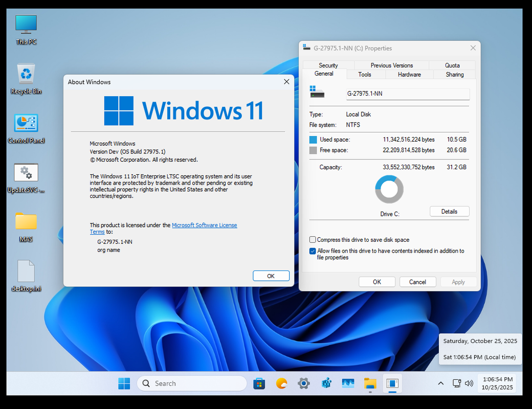The image size is (532, 409).
Task: Click the network tray icon
Action: (457, 383)
